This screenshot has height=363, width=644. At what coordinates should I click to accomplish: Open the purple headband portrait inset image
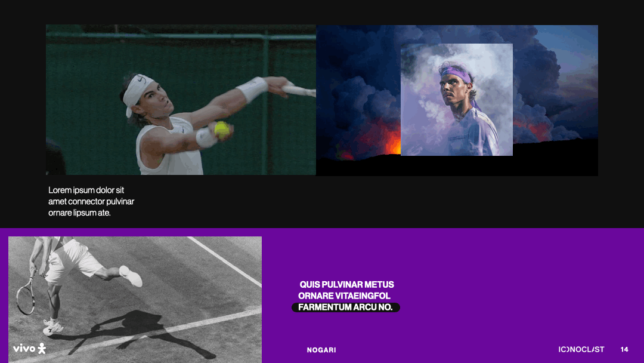[x=457, y=100]
